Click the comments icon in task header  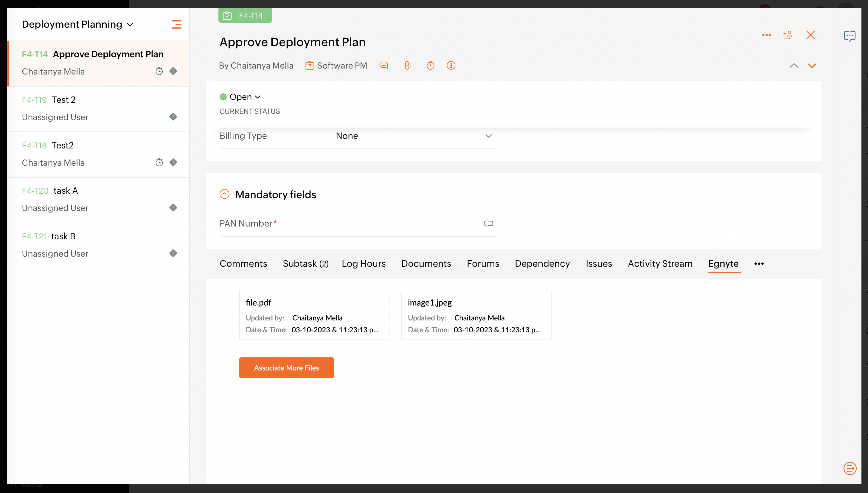[x=383, y=65]
